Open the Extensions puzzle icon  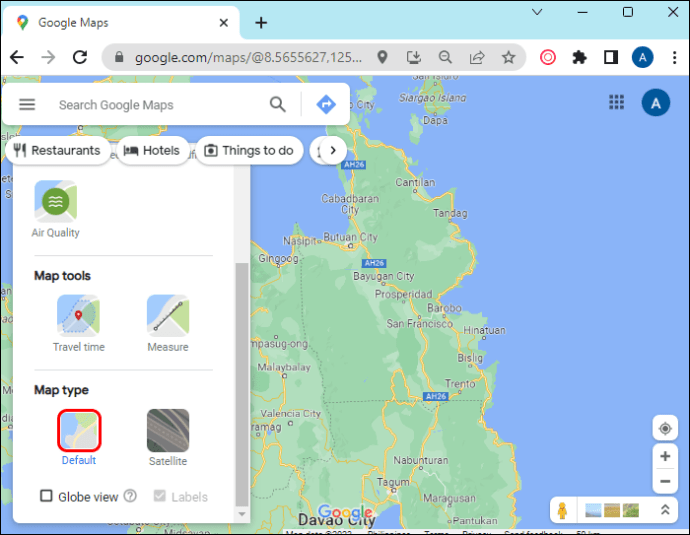pyautogui.click(x=579, y=57)
